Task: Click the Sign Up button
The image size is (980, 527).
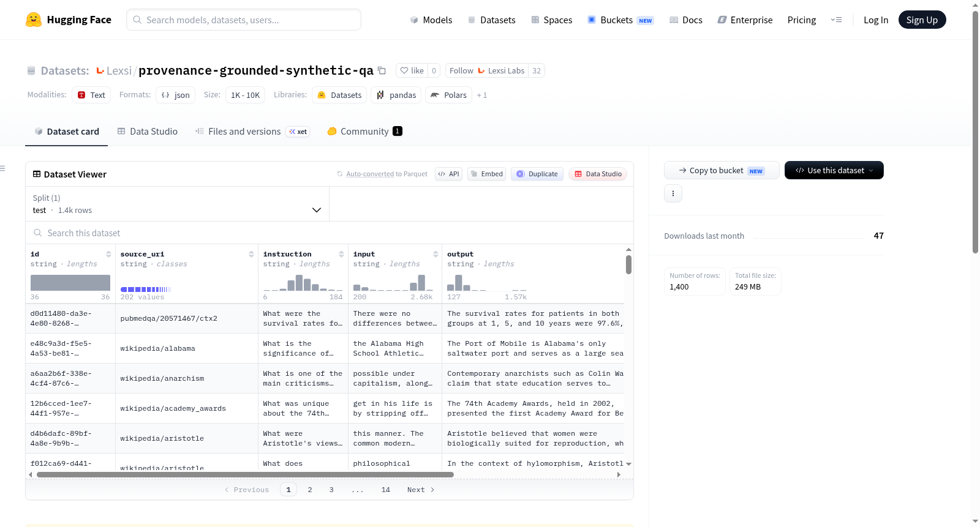Action: point(922,20)
